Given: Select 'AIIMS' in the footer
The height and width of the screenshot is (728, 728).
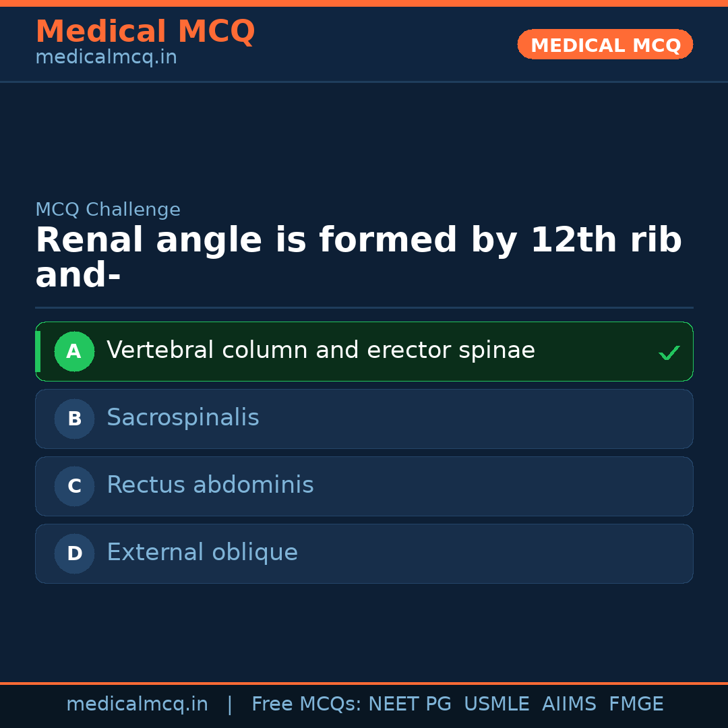Looking at the screenshot, I should (x=569, y=704).
